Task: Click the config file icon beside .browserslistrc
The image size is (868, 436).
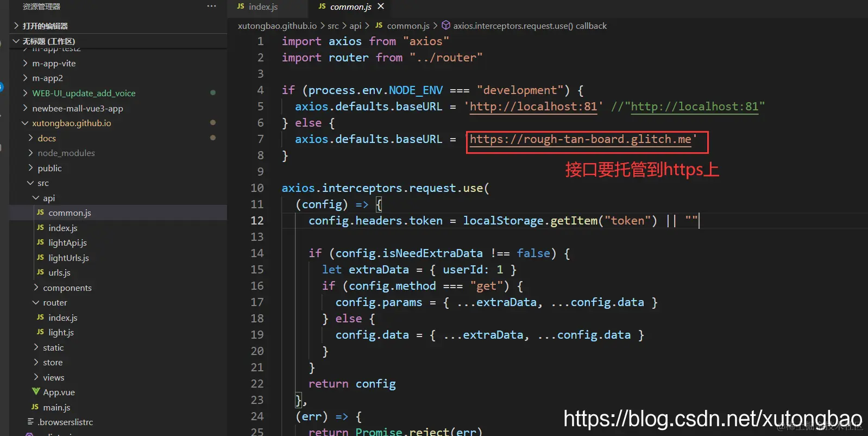Action: 30,422
